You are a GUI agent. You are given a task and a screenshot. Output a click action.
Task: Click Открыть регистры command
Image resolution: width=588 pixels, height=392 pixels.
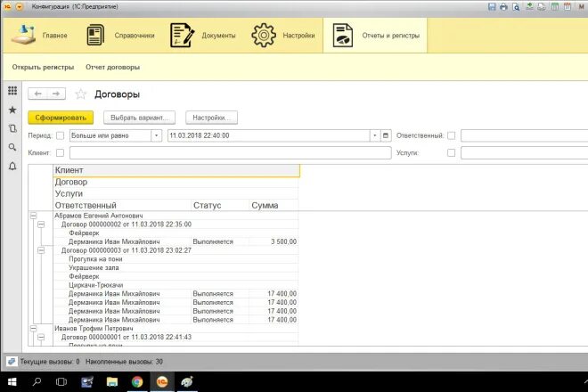(43, 67)
